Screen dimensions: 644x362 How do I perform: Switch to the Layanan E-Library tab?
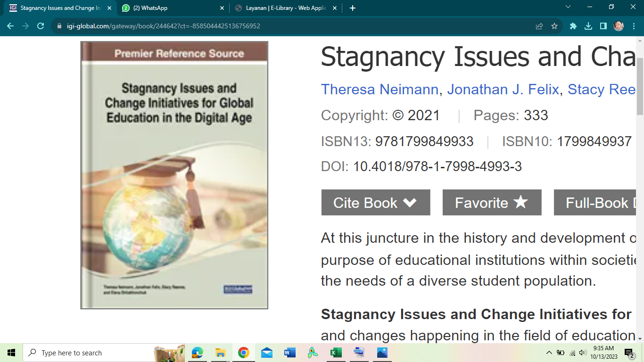pyautogui.click(x=286, y=8)
